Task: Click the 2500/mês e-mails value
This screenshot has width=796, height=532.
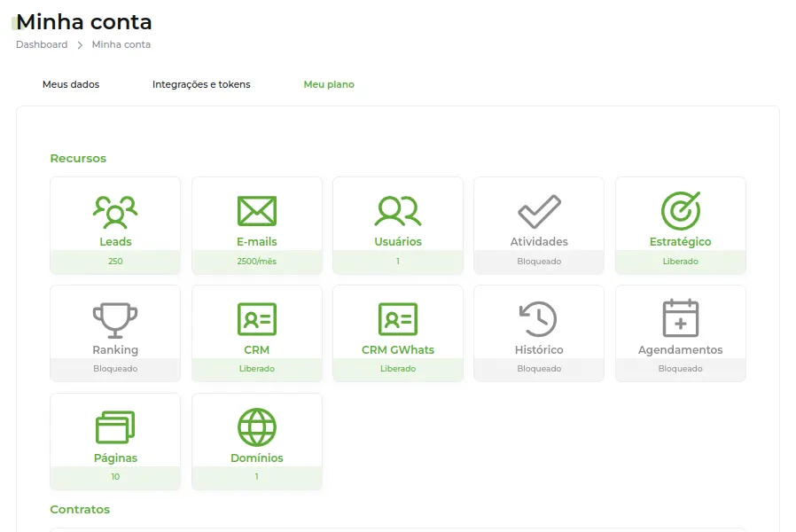Action: [x=257, y=261]
